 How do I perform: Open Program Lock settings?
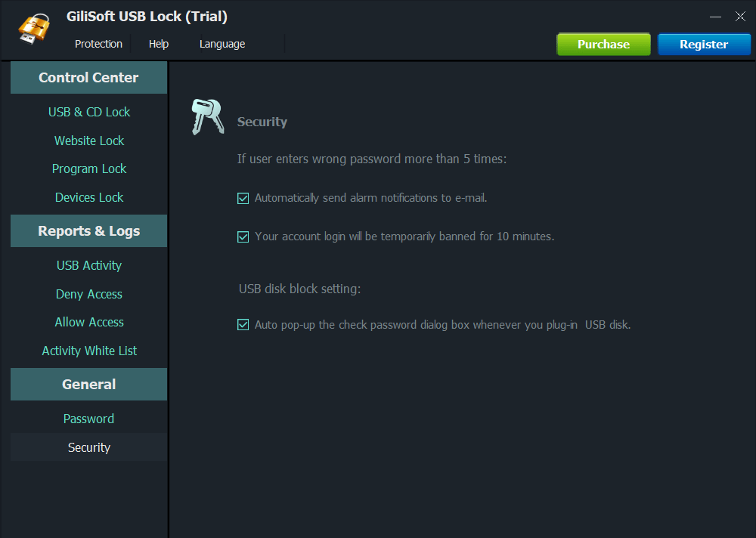pos(89,169)
